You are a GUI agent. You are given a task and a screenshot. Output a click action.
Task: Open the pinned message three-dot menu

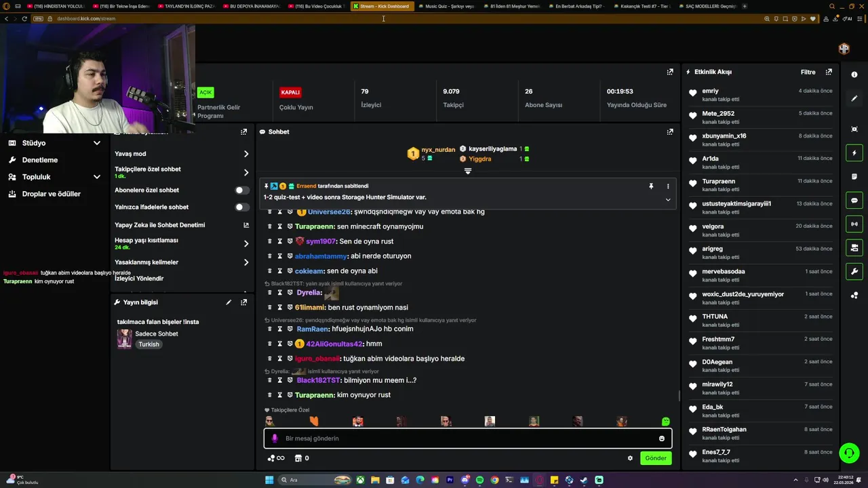[668, 186]
